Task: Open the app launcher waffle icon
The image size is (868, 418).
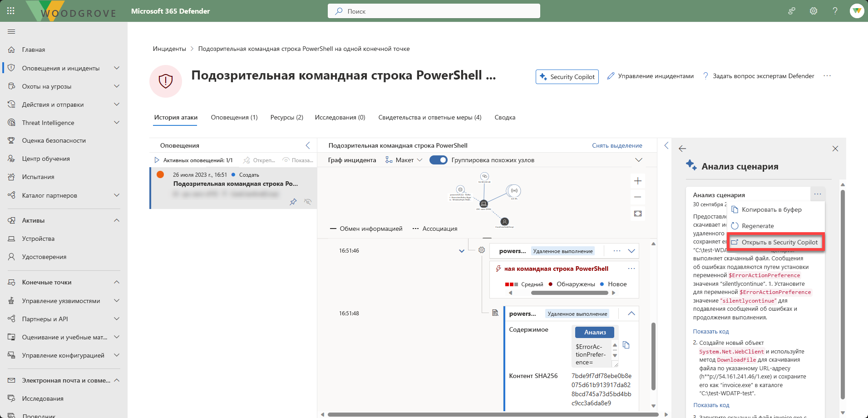Action: click(11, 11)
